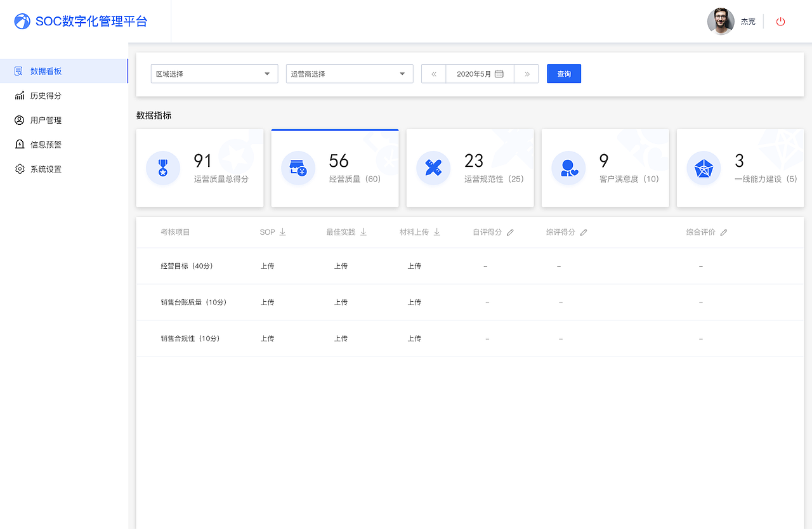812x529 pixels.
Task: Open the calendar icon in date field
Action: (499, 74)
